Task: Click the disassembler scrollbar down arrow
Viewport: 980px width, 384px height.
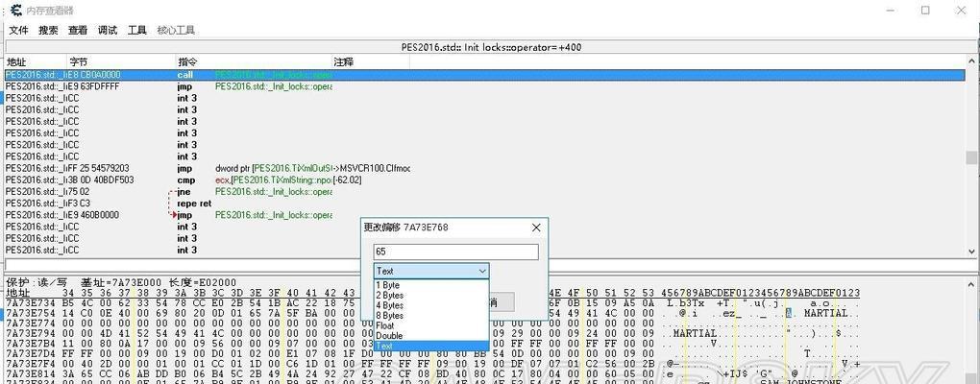Action: click(970, 251)
